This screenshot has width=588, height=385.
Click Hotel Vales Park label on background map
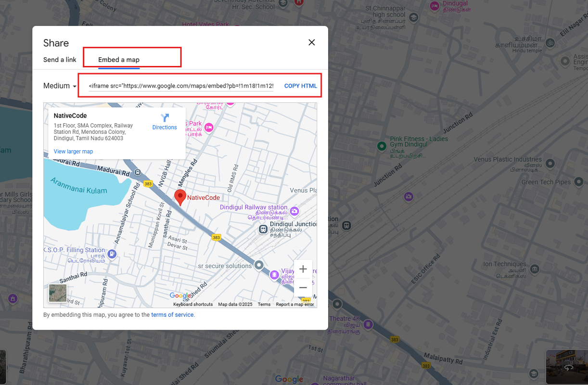click(x=205, y=24)
